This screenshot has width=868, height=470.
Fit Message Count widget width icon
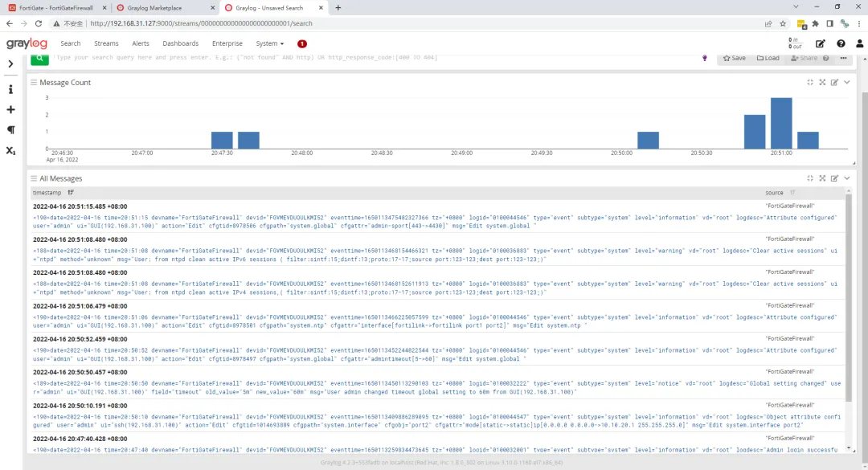[810, 83]
